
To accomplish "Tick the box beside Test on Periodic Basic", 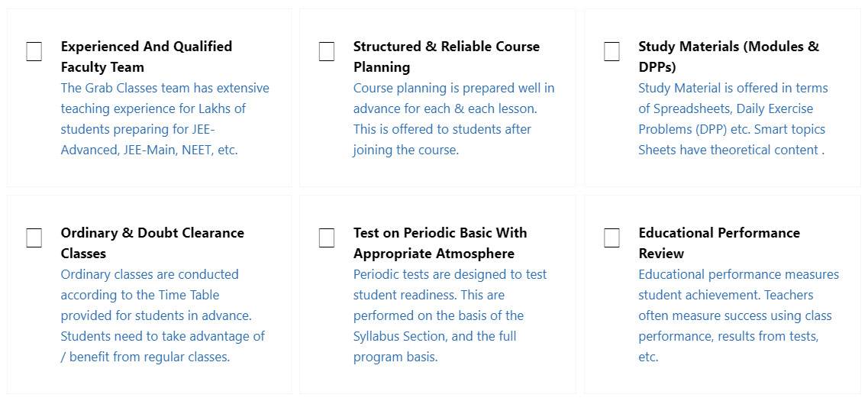I will tap(327, 238).
